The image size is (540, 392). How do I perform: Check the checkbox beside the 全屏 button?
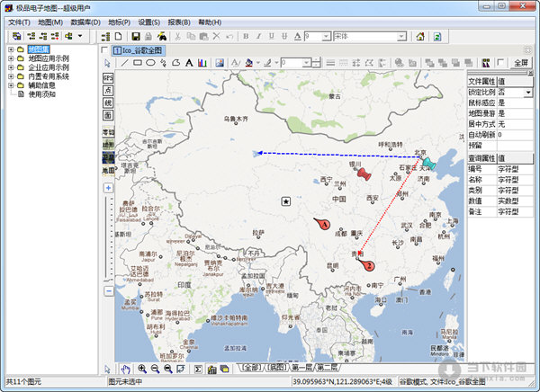pyautogui.click(x=500, y=62)
